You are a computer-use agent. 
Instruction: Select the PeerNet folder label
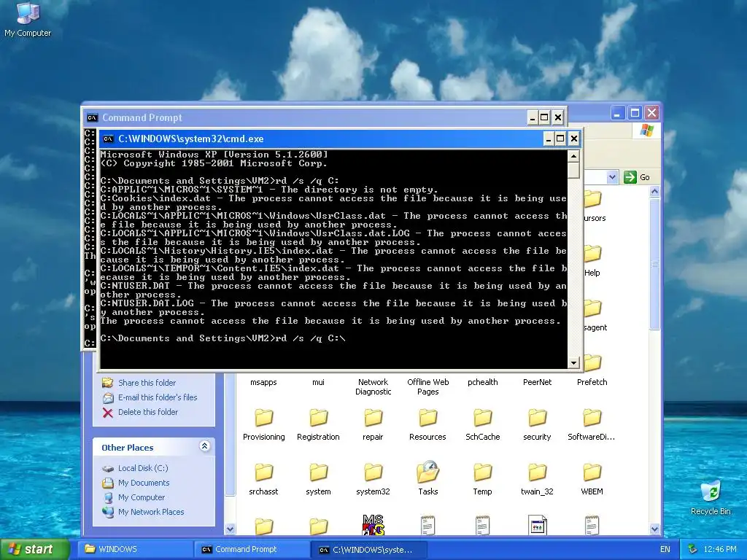coord(538,382)
